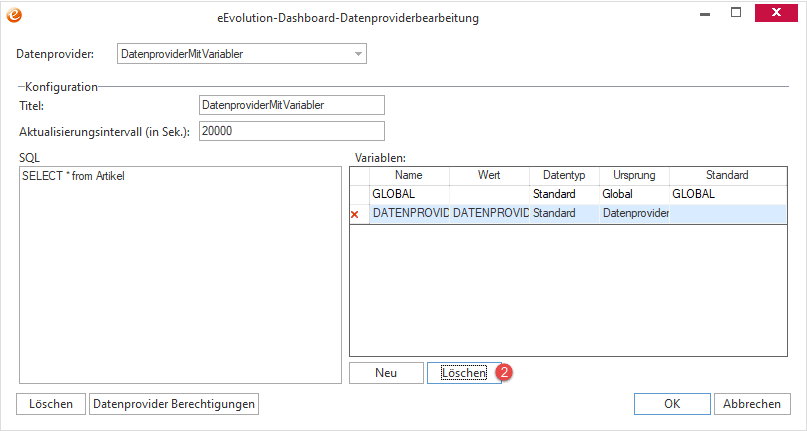Screen dimensions: 807x431
Task: Click the Titel input field
Action: coord(291,104)
